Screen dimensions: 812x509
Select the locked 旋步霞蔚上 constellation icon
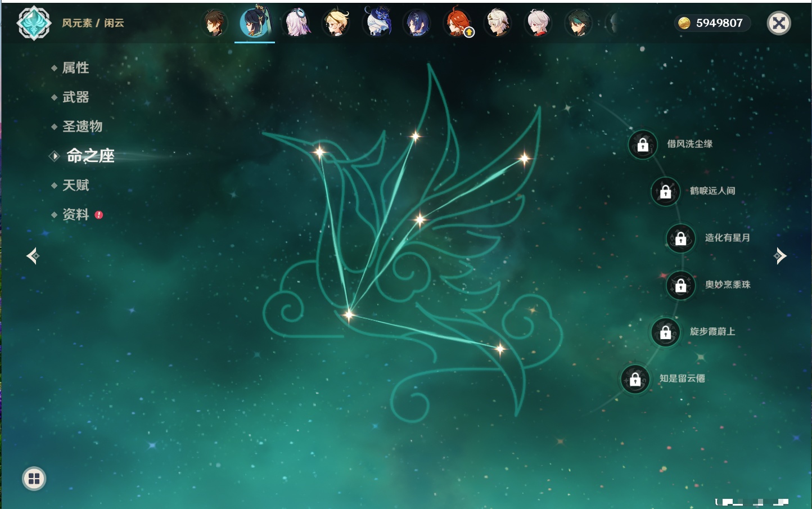pyautogui.click(x=665, y=332)
